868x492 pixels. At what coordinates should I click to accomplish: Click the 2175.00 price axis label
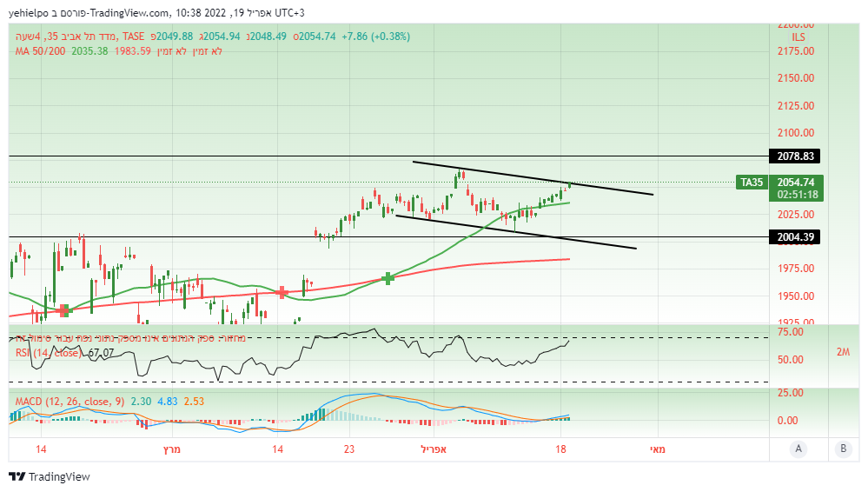(x=796, y=51)
